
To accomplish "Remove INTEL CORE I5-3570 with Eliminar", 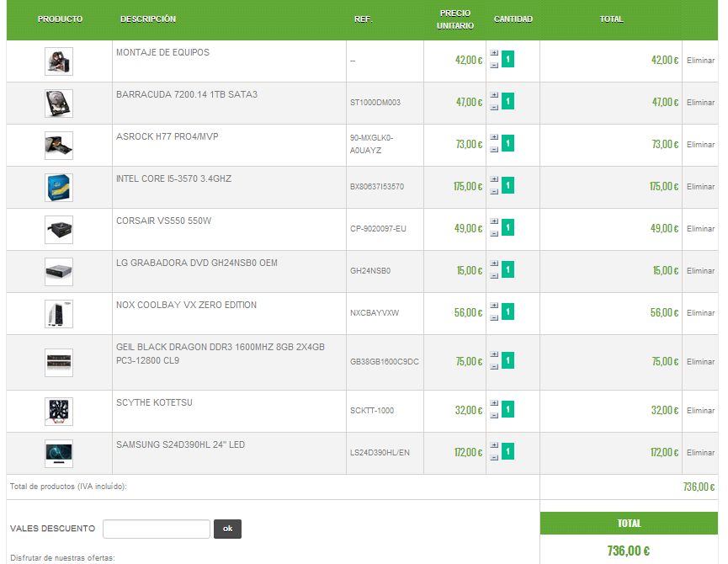I will tap(700, 187).
